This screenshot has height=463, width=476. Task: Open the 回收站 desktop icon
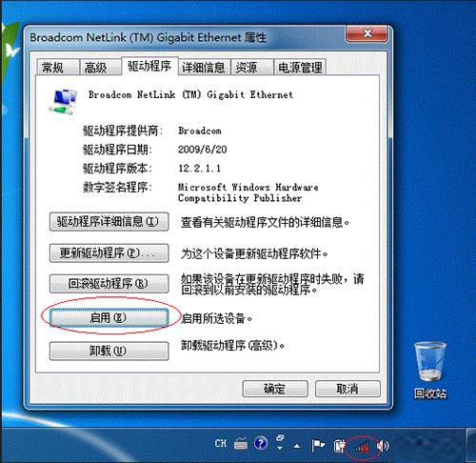click(430, 370)
